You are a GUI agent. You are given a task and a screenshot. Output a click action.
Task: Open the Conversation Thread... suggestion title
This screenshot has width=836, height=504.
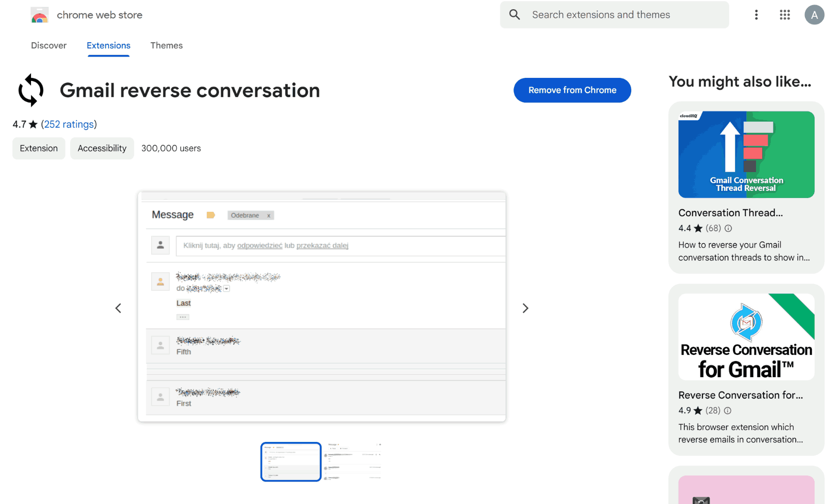[x=731, y=213]
